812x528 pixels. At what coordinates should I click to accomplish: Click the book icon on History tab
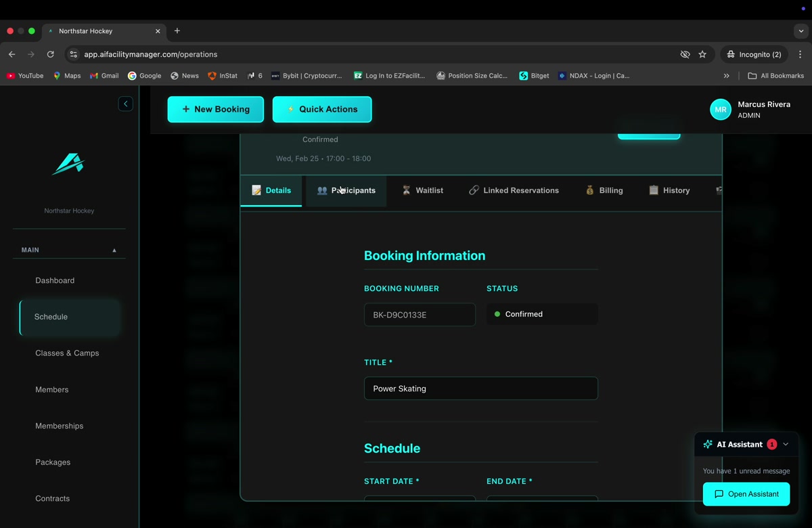(653, 190)
